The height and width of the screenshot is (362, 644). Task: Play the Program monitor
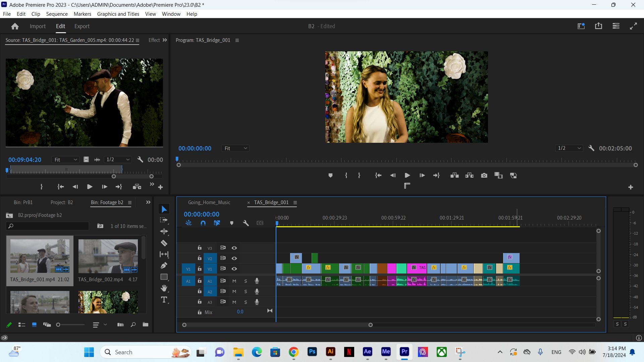[407, 175]
